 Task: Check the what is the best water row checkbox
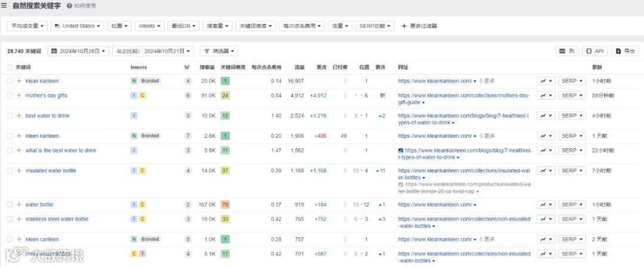coord(10,150)
